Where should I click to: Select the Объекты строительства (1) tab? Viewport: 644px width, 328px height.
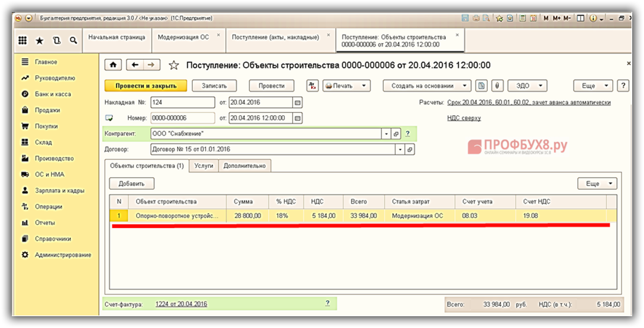pos(147,166)
